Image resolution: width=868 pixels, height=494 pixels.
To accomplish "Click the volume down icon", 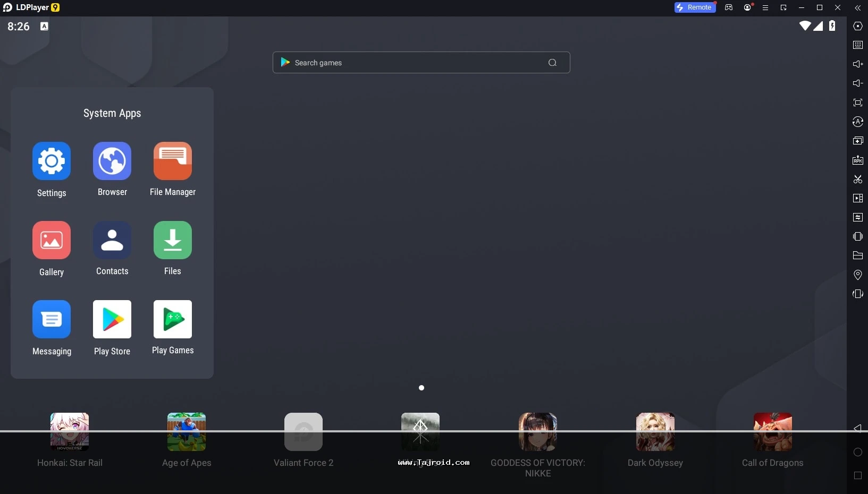I will (x=857, y=83).
